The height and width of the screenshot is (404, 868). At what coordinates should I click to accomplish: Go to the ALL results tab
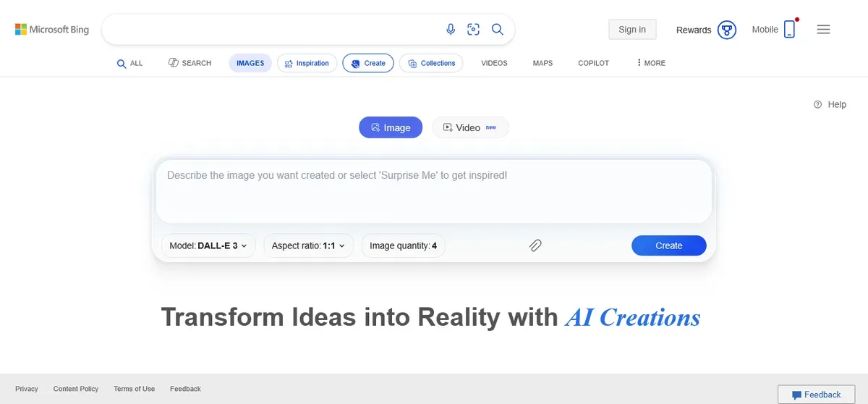130,63
